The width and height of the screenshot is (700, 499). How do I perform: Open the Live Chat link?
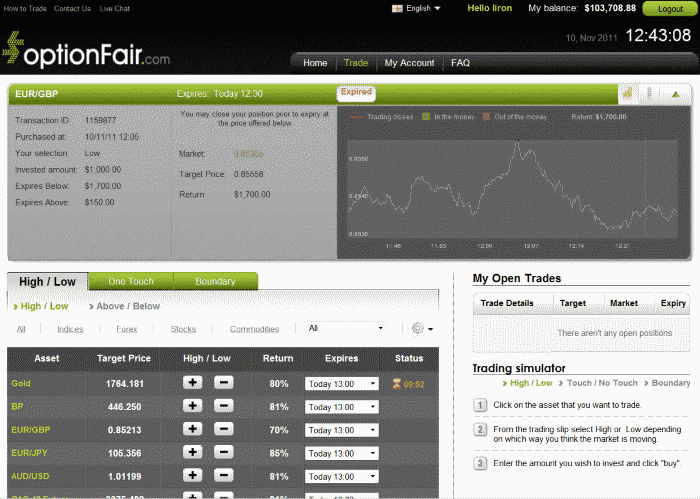(x=115, y=8)
